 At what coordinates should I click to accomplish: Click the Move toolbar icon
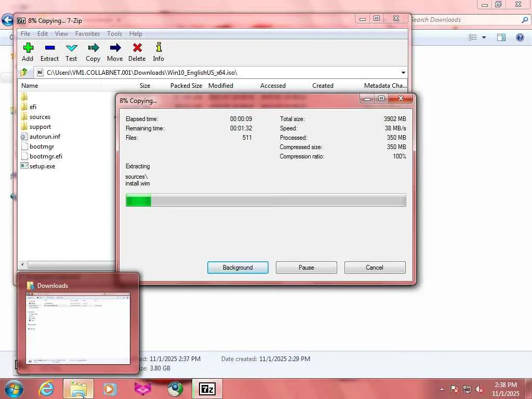click(x=115, y=52)
